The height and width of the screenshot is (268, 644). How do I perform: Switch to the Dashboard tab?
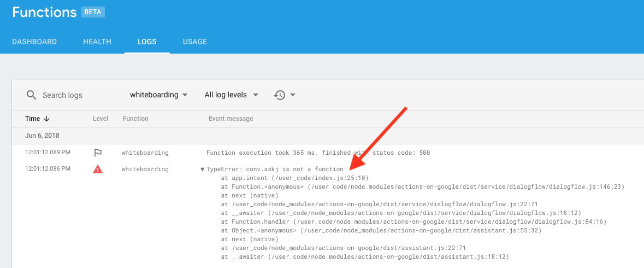[x=34, y=42]
